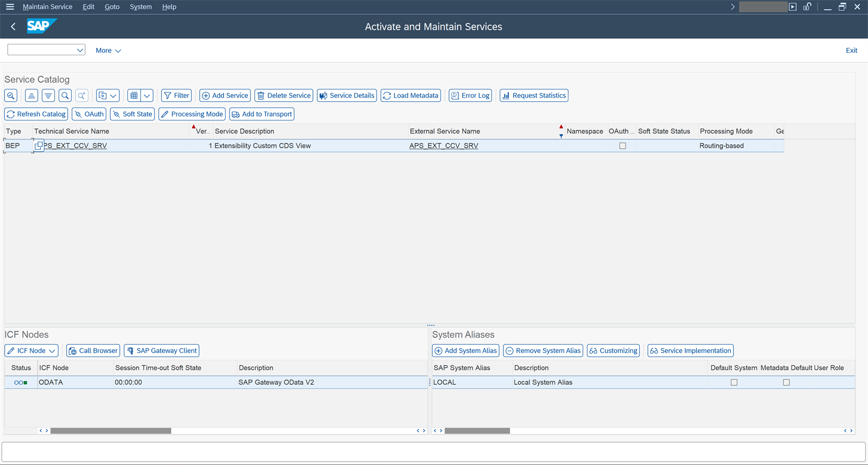Toggle Default System checkbox for LOCAL alias
The width and height of the screenshot is (868, 465).
click(734, 383)
